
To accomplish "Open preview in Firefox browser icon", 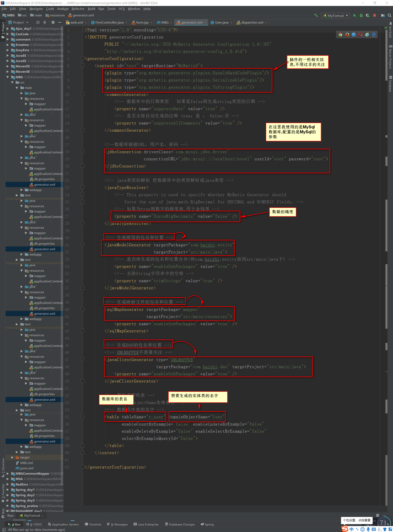I will pyautogui.click(x=347, y=35).
